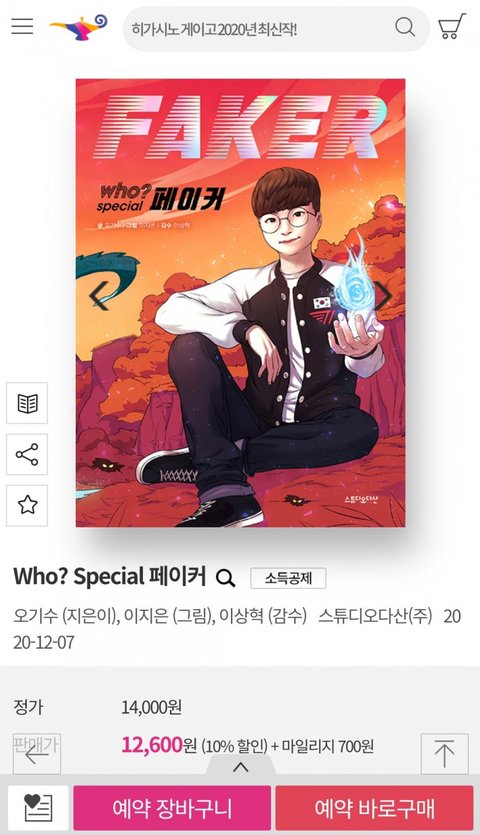Tap the Aladin lamp logo
Screen dimensions: 480x835
click(79, 27)
